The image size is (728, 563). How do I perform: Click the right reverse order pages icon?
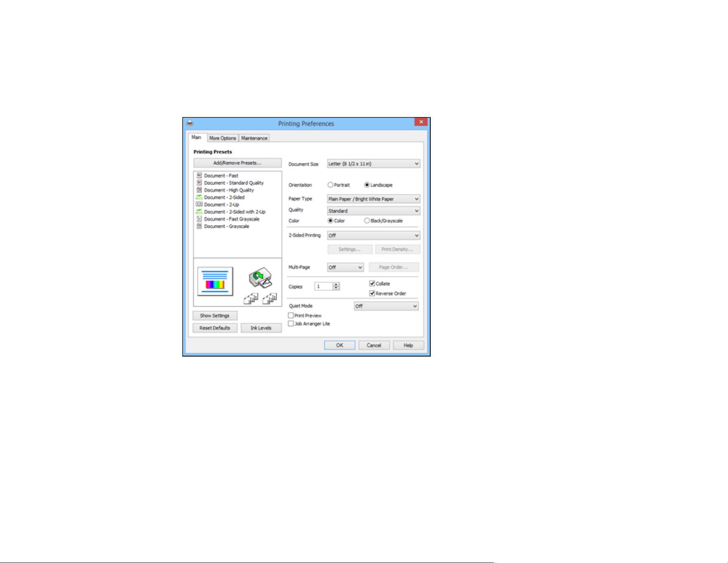[x=270, y=299]
